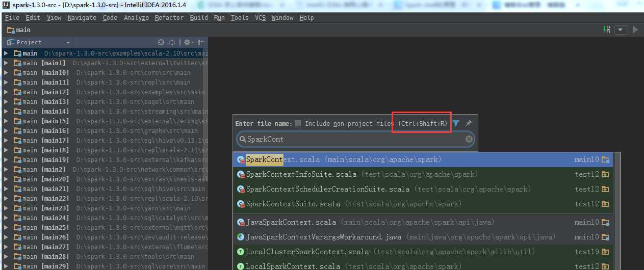This screenshot has height=270, width=644.
Task: Open the File menu
Action: (x=12, y=17)
